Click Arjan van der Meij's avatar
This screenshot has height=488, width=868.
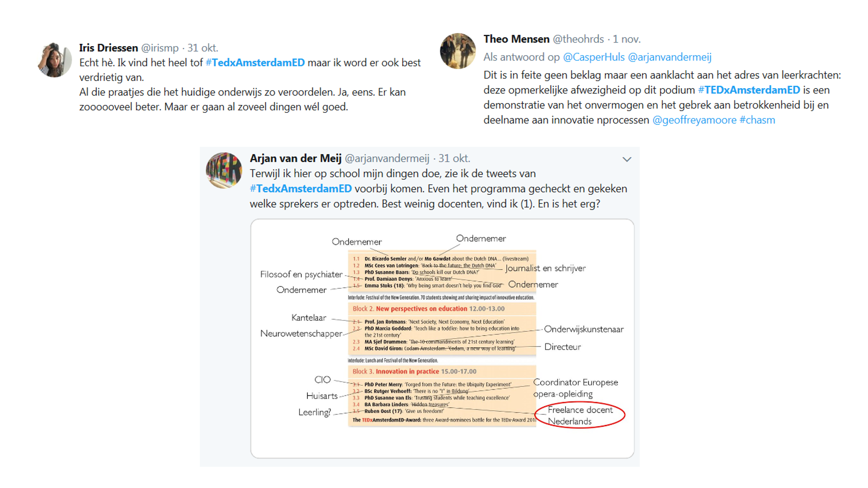[224, 170]
